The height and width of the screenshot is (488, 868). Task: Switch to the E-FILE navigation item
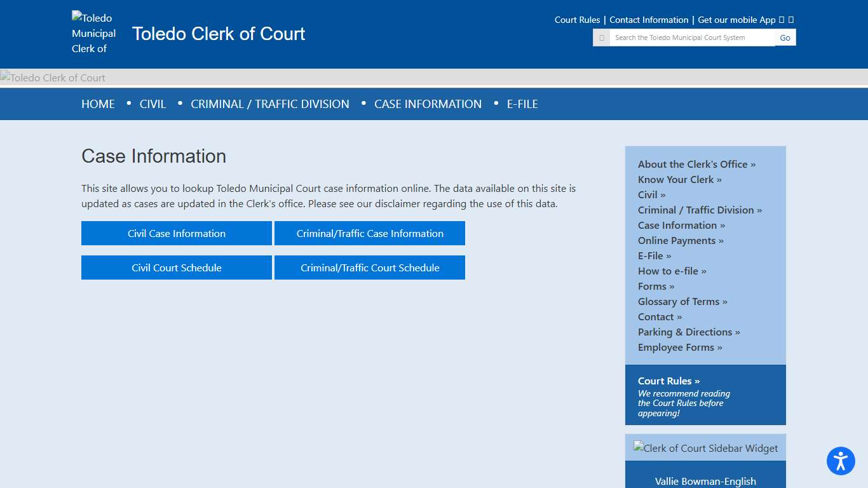522,104
